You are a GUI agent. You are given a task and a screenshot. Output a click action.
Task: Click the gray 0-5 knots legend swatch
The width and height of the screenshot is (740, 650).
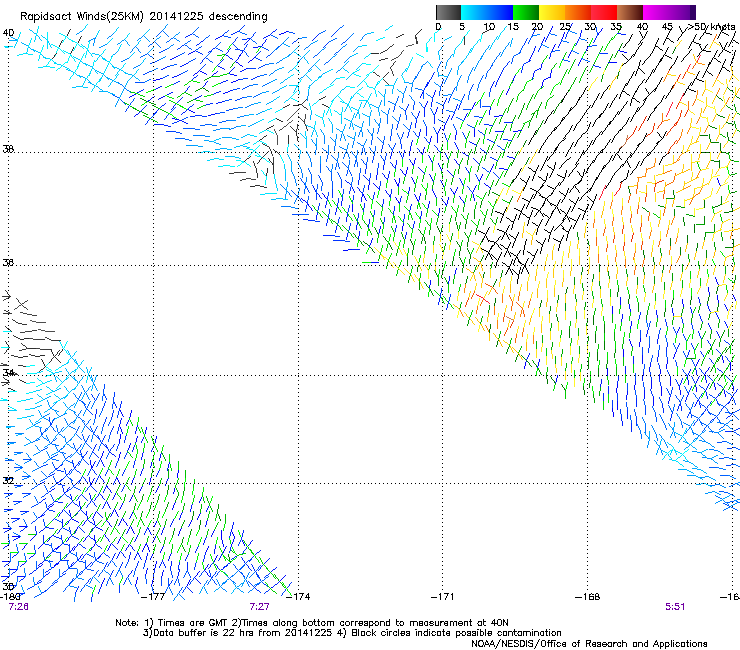pyautogui.click(x=448, y=12)
